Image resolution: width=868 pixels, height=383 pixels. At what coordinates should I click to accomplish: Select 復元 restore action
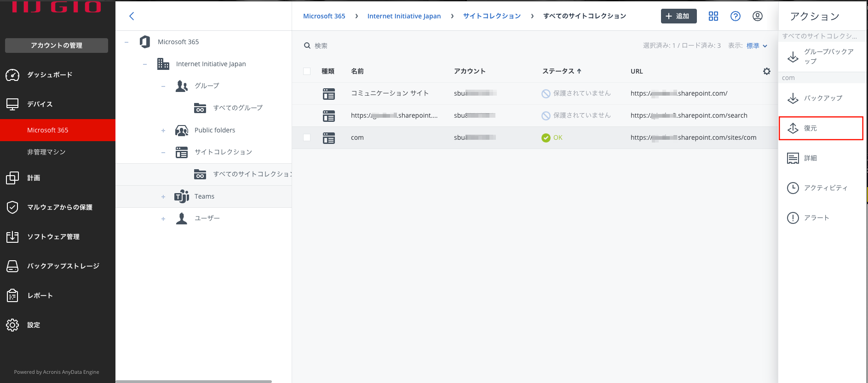pyautogui.click(x=821, y=128)
